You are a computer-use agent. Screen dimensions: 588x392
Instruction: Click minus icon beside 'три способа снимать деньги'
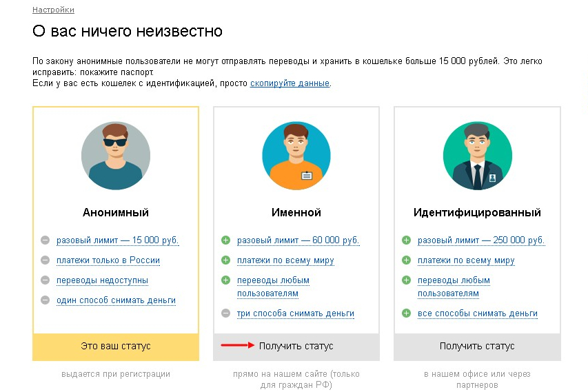225,313
